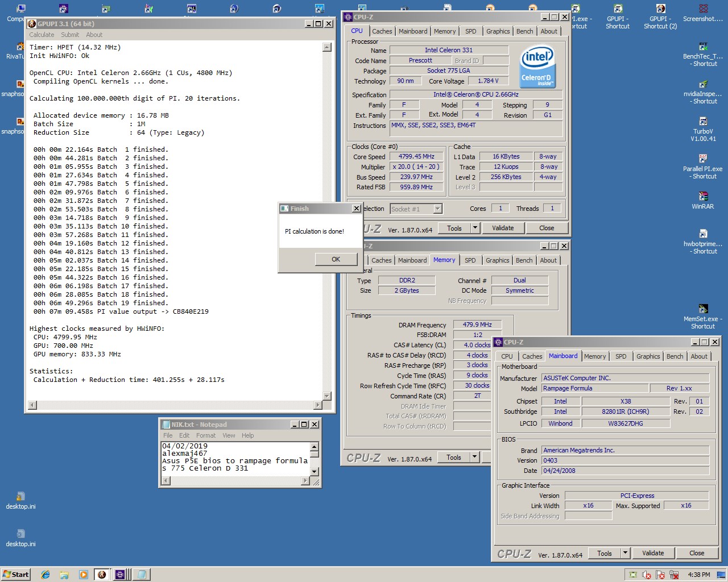Click Tools button in Memory CPU-Z window
This screenshot has width=728, height=582.
[x=454, y=458]
